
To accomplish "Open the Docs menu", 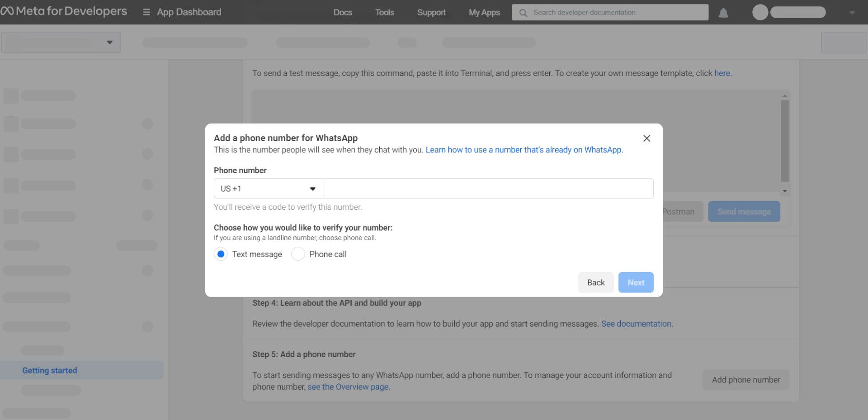I will click(x=342, y=12).
